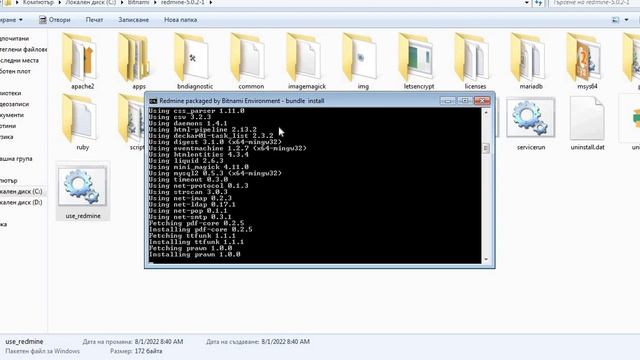Screen dimensions: 640x360
Task: Click the search field in Explorer
Action: (x=594, y=2)
